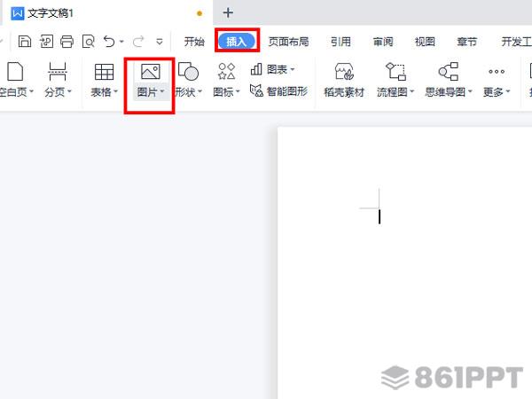Click the 形状 shapes icon
The height and width of the screenshot is (399, 532).
point(188,72)
